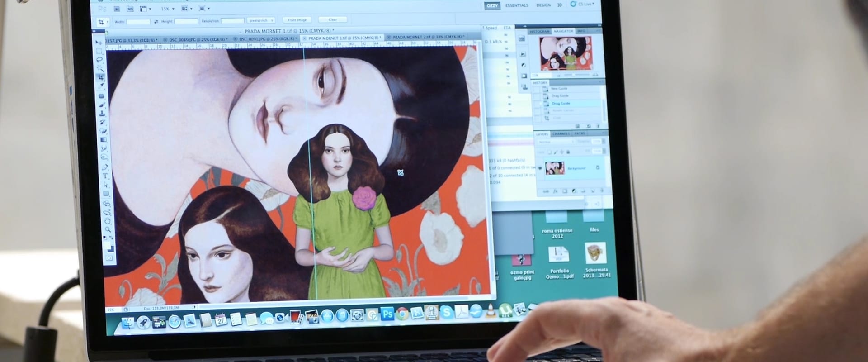
Task: Click the swap width and height icon
Action: pos(156,21)
